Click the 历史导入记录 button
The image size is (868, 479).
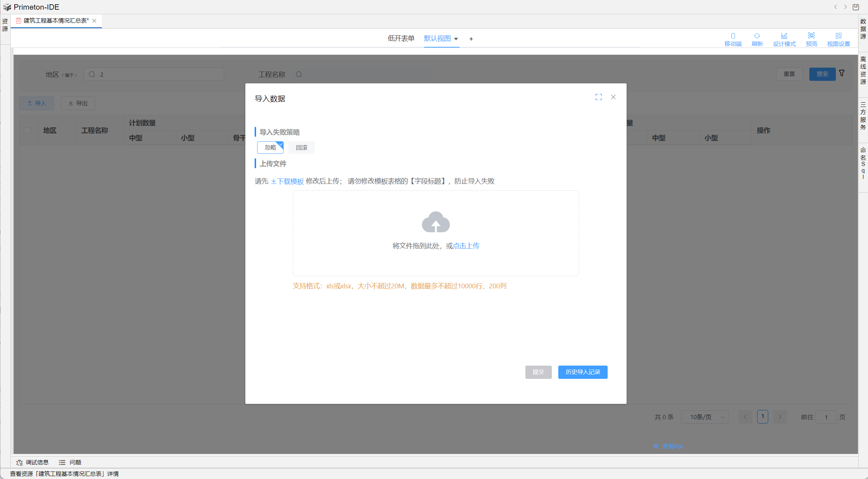582,372
